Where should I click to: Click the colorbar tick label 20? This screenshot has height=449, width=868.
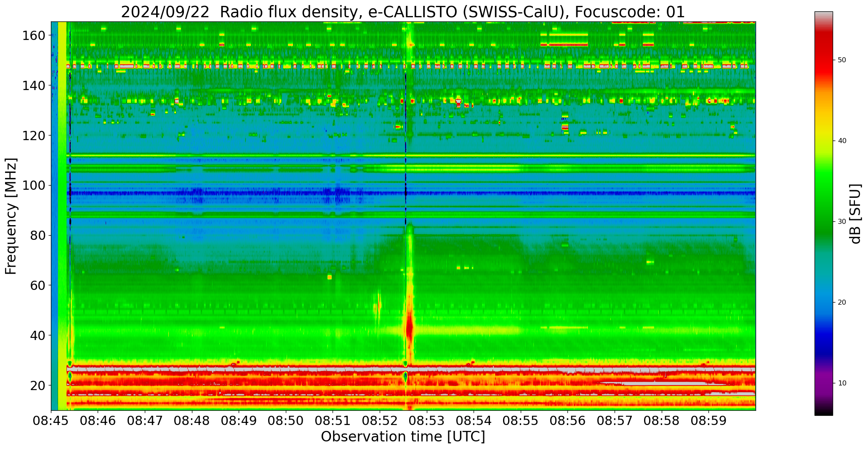(841, 302)
